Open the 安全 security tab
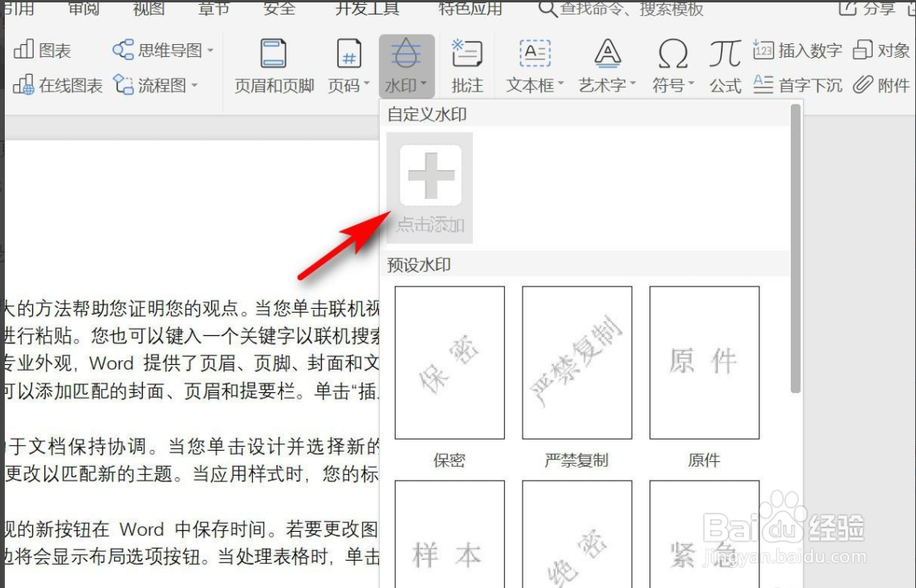The height and width of the screenshot is (588, 916). tap(279, 8)
